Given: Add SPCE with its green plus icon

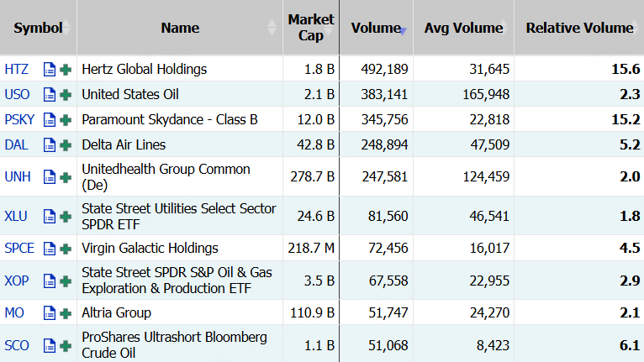Looking at the screenshot, I should coord(66,248).
